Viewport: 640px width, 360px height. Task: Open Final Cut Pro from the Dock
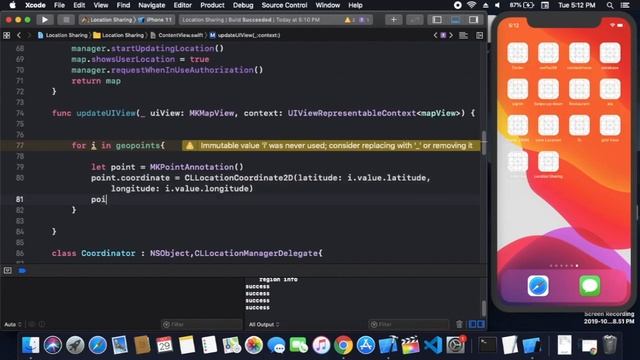(411, 345)
